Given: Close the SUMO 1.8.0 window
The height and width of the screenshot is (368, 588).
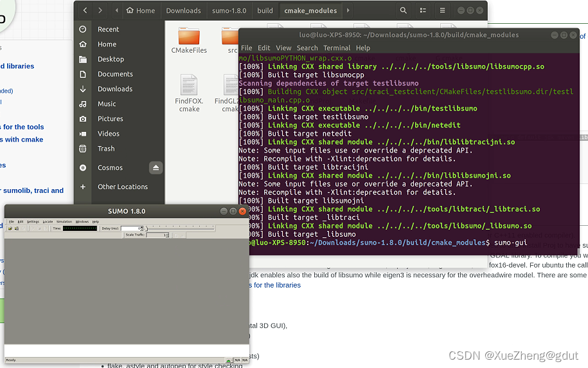Looking at the screenshot, I should pyautogui.click(x=242, y=211).
